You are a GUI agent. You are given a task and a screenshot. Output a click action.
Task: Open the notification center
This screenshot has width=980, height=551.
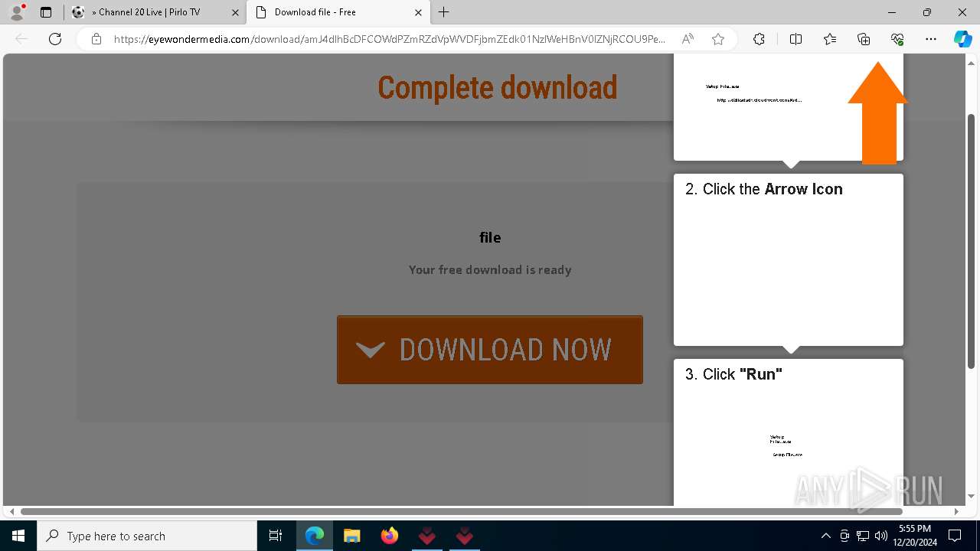pos(955,536)
